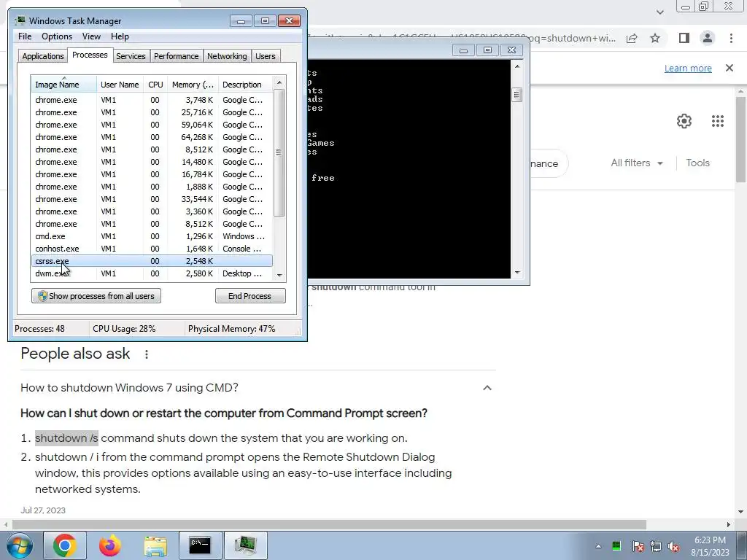Click the Learn more link

click(688, 68)
